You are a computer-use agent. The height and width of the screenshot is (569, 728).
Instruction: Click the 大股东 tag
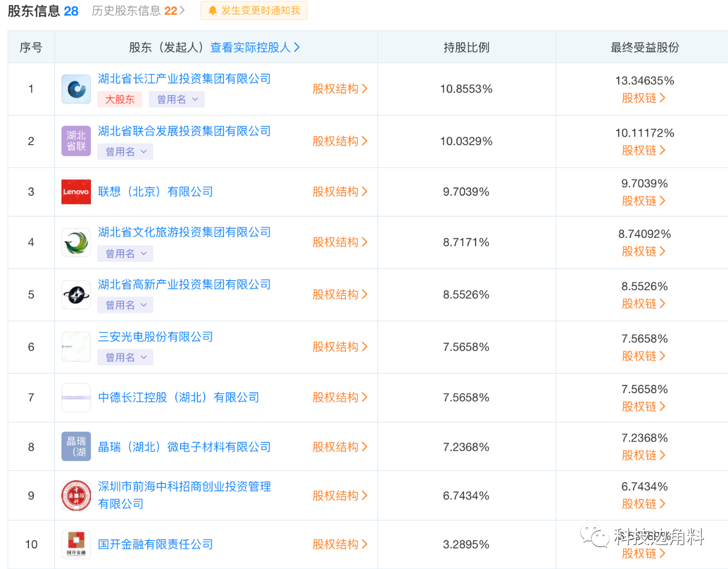pyautogui.click(x=120, y=100)
